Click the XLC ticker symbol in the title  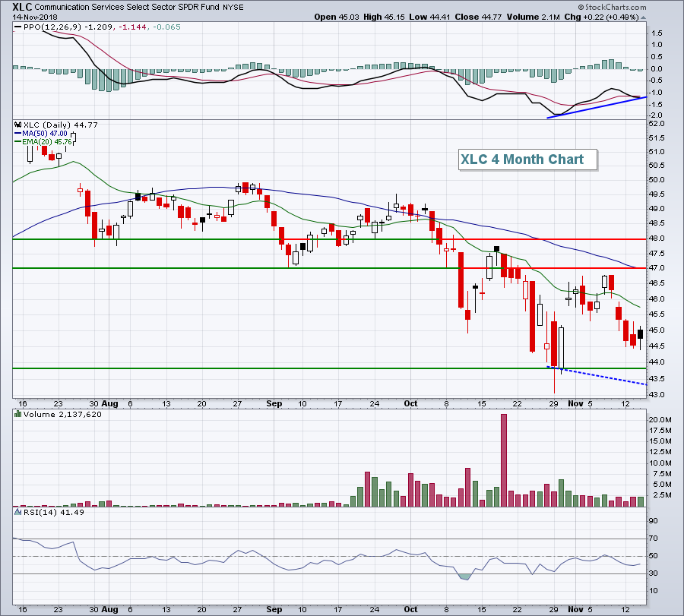[22, 7]
